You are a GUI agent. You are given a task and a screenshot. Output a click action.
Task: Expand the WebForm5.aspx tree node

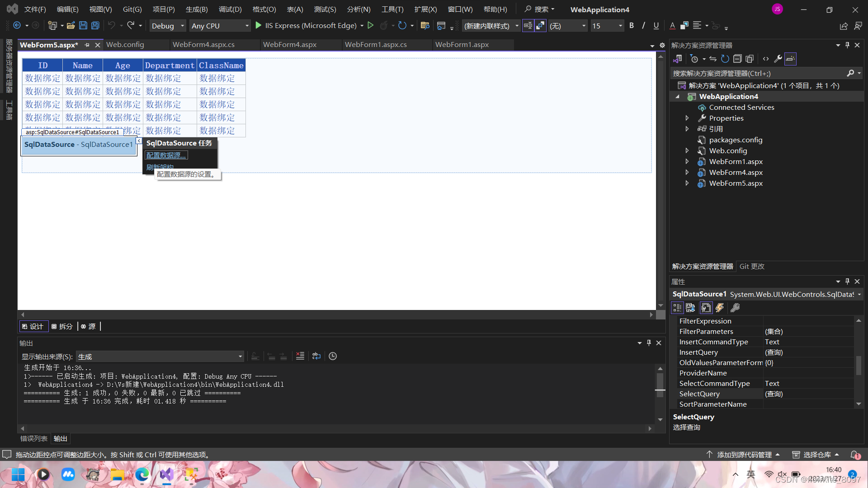[x=688, y=183]
